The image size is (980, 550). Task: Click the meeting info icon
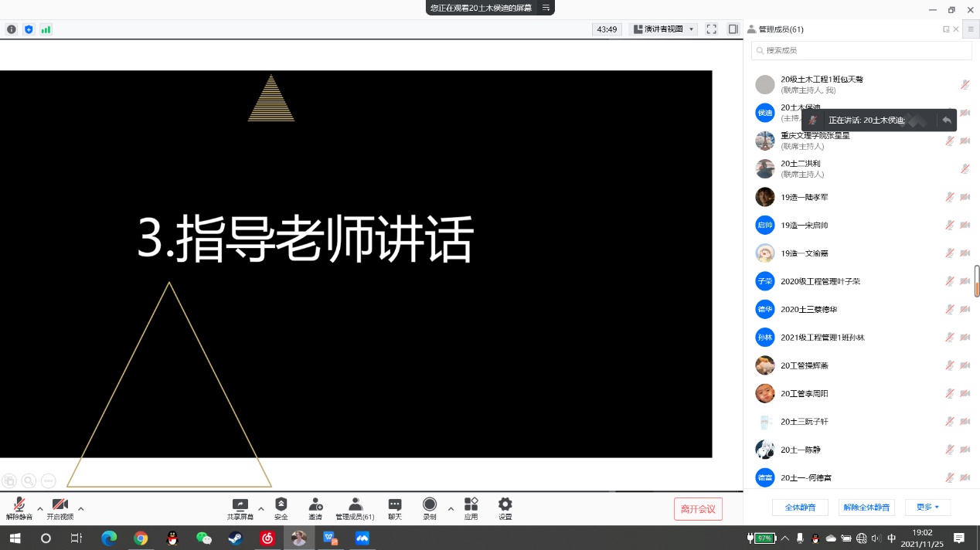(11, 29)
